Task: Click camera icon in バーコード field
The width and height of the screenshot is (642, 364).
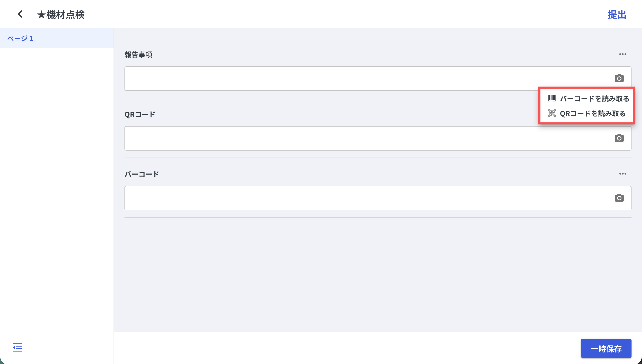Action: pos(619,198)
